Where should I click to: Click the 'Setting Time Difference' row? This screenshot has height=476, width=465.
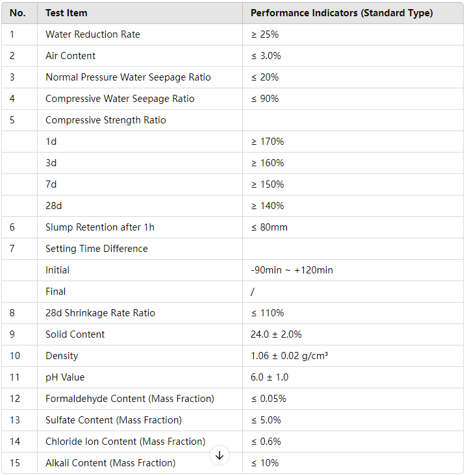(232, 249)
